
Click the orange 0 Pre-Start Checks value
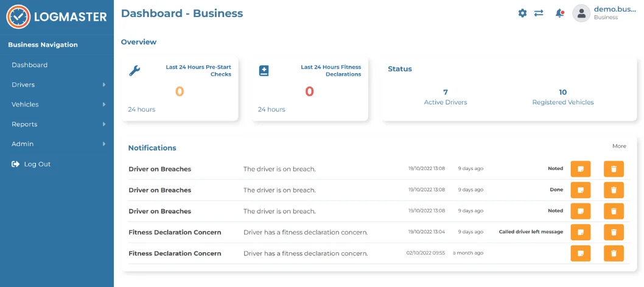(180, 91)
